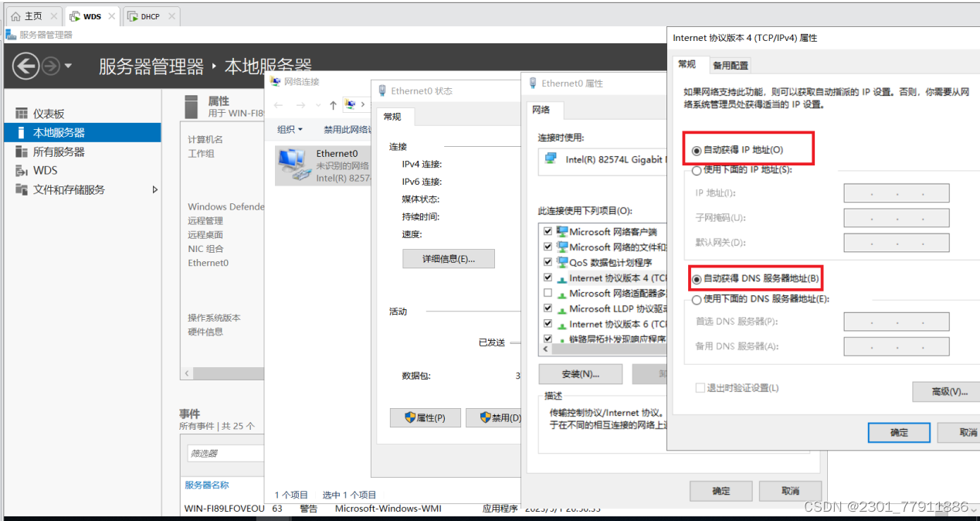Close the 主页 tab with its X
The width and height of the screenshot is (980, 521).
coord(53,16)
